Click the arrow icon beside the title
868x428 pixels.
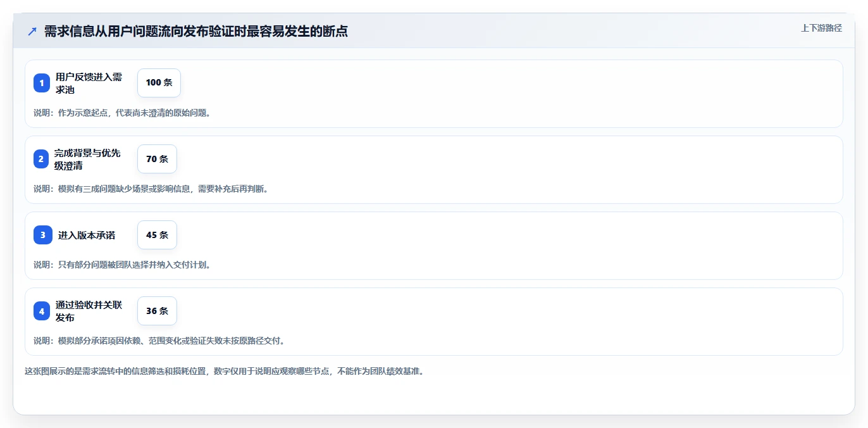32,31
